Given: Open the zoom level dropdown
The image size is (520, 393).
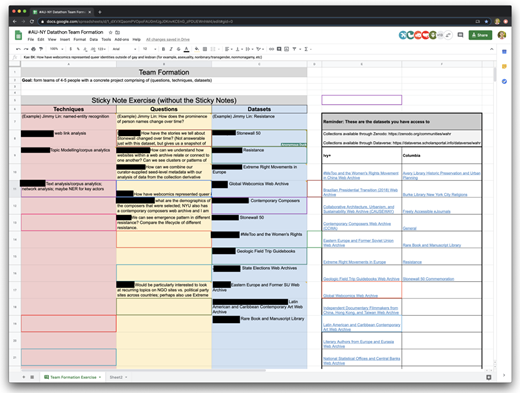Looking at the screenshot, I should tap(56, 49).
